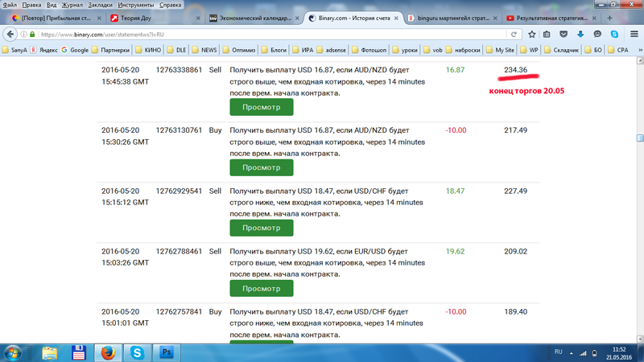Switch to the Экономический календарь tab

(x=254, y=18)
